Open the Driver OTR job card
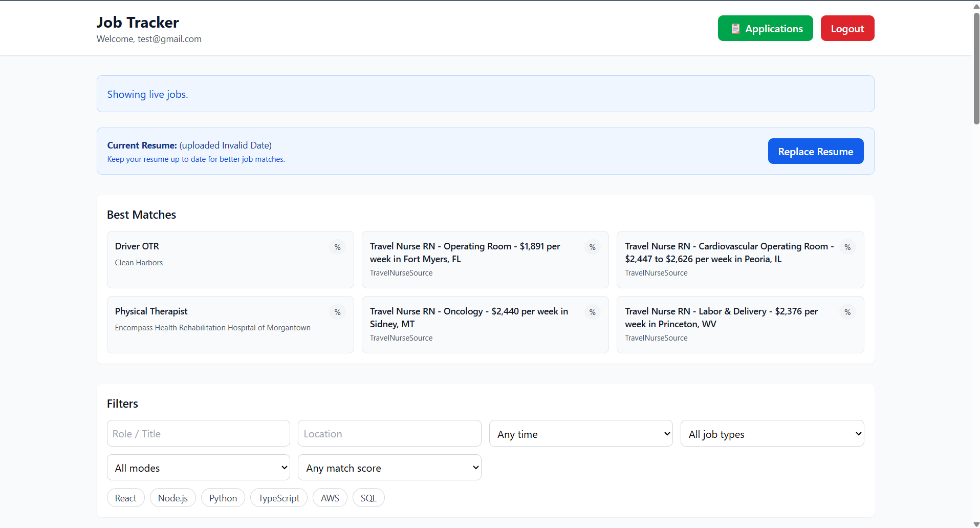 [230, 260]
